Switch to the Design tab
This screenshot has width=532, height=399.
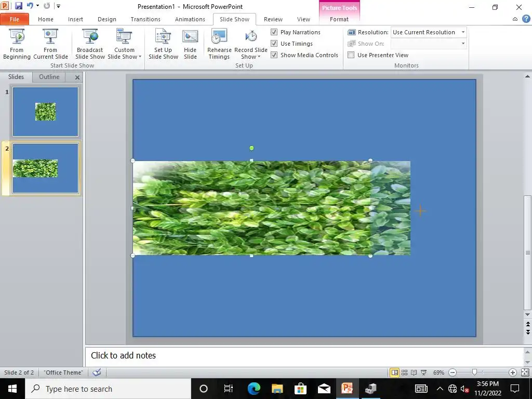click(x=107, y=19)
